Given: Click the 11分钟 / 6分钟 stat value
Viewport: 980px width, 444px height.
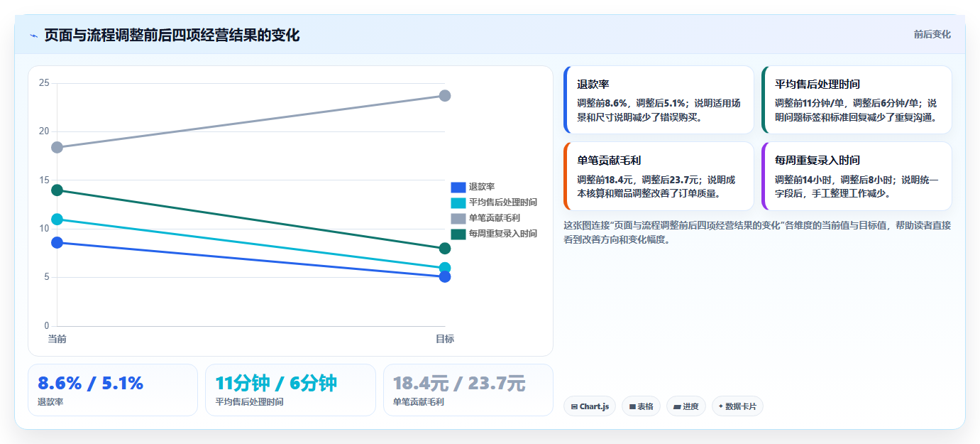Looking at the screenshot, I should pyautogui.click(x=276, y=384).
